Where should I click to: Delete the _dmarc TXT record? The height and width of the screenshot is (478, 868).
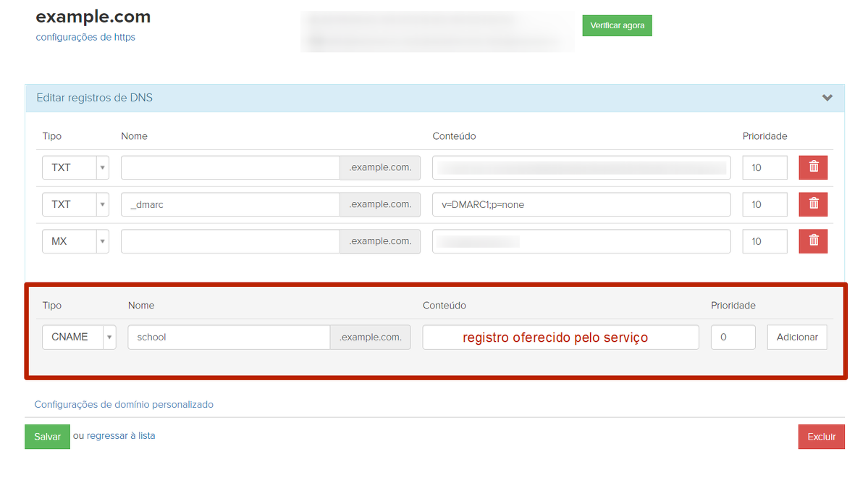tap(813, 204)
